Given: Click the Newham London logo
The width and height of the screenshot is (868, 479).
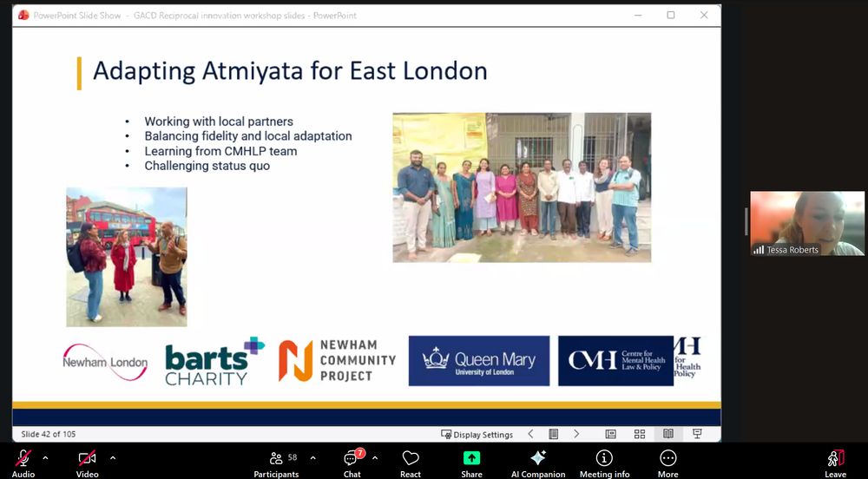Looking at the screenshot, I should tap(105, 363).
